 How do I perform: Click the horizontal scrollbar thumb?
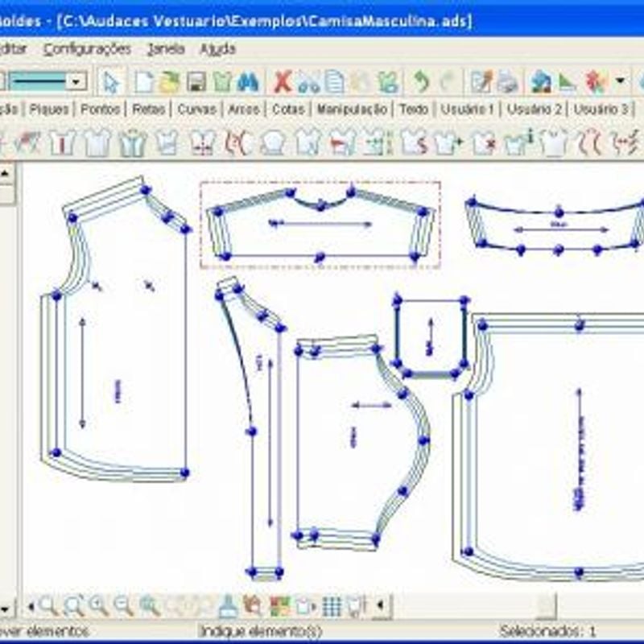(546, 605)
